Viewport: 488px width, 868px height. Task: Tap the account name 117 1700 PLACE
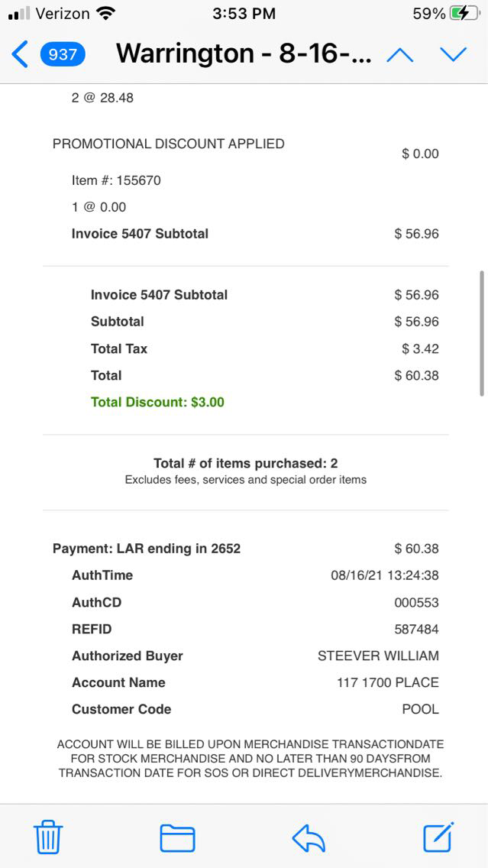[x=387, y=682]
